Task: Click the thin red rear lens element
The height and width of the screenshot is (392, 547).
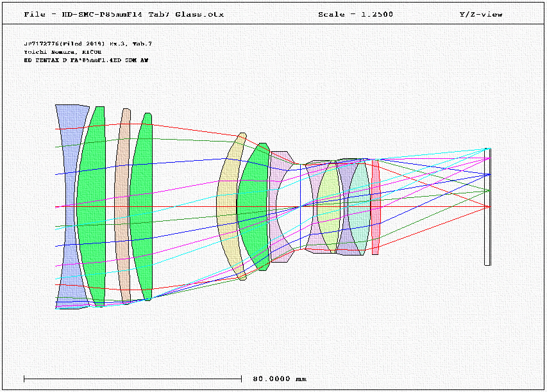Action: pyautogui.click(x=376, y=207)
